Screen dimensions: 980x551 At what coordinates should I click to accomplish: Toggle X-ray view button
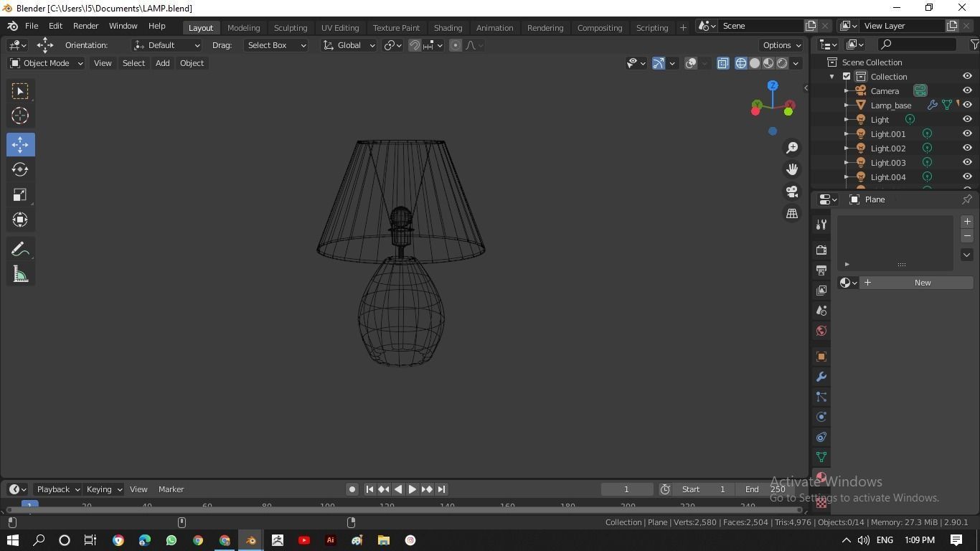click(x=722, y=63)
